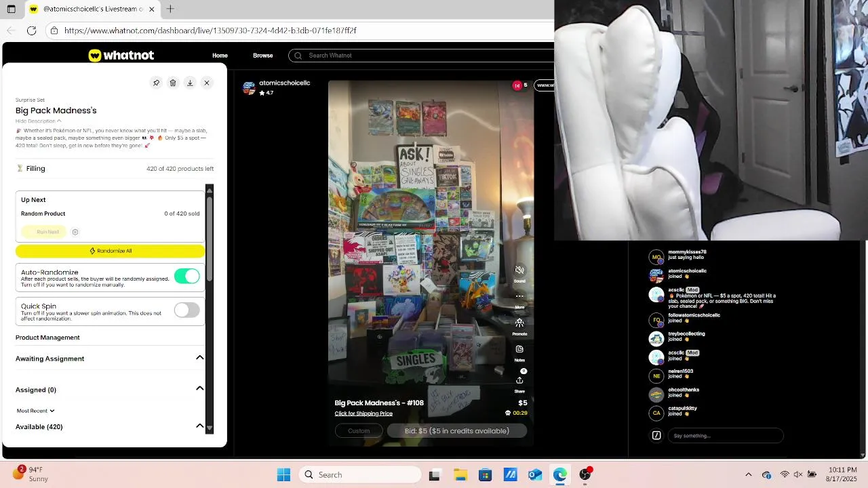Open the Windows Start menu
This screenshot has height=488, width=868.
[x=283, y=475]
